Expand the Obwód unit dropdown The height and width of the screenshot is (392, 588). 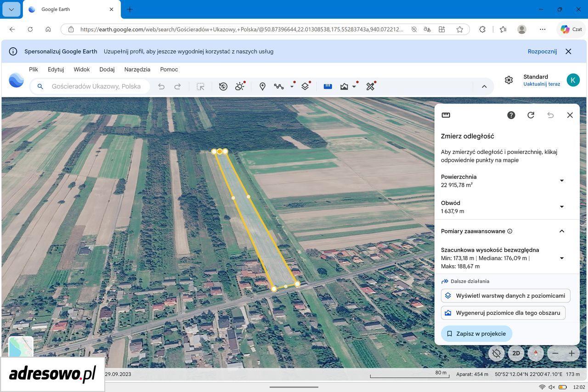tap(561, 207)
